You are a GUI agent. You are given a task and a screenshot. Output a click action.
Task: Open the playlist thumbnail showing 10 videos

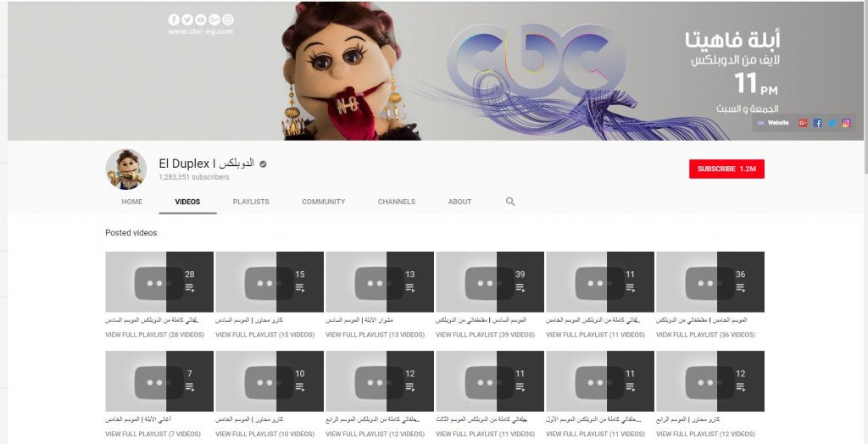point(270,381)
